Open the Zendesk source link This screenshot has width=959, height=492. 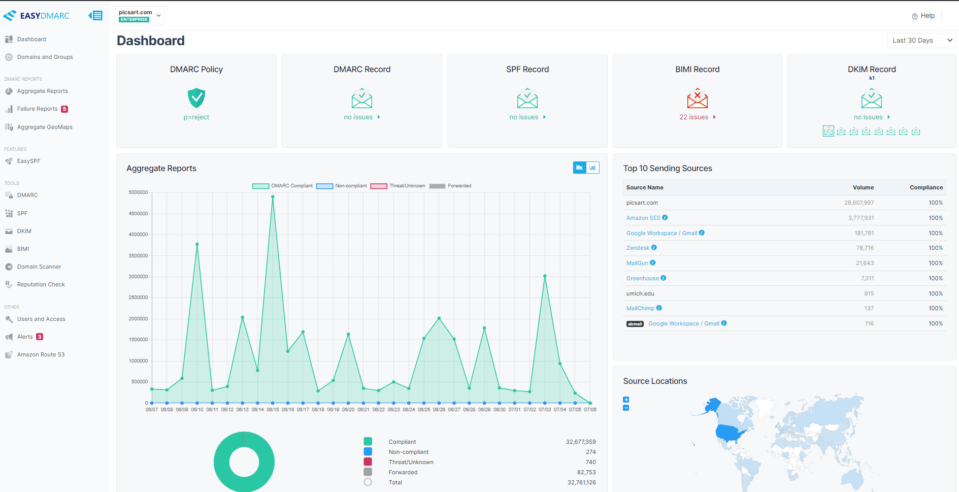637,248
